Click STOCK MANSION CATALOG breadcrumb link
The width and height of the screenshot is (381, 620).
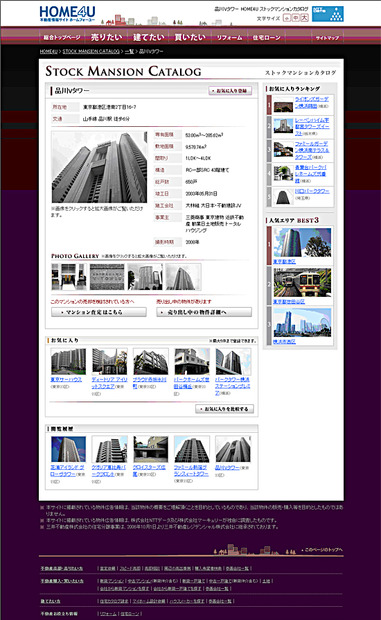pos(91,51)
